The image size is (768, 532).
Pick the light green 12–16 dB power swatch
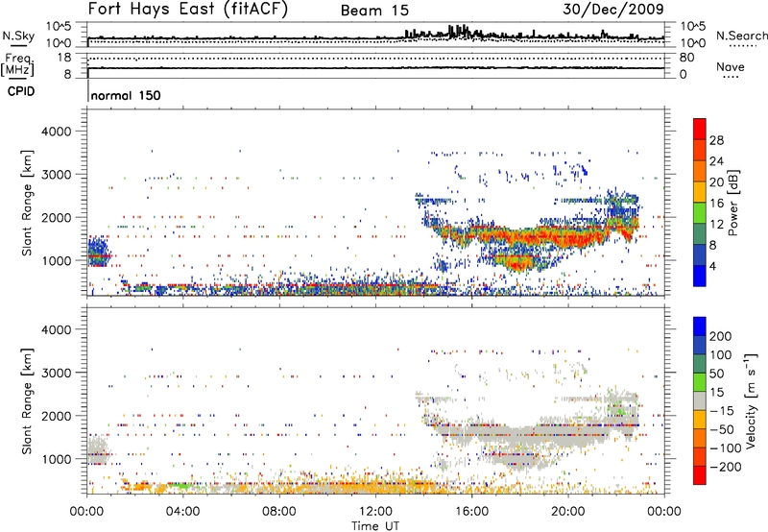tap(700, 212)
